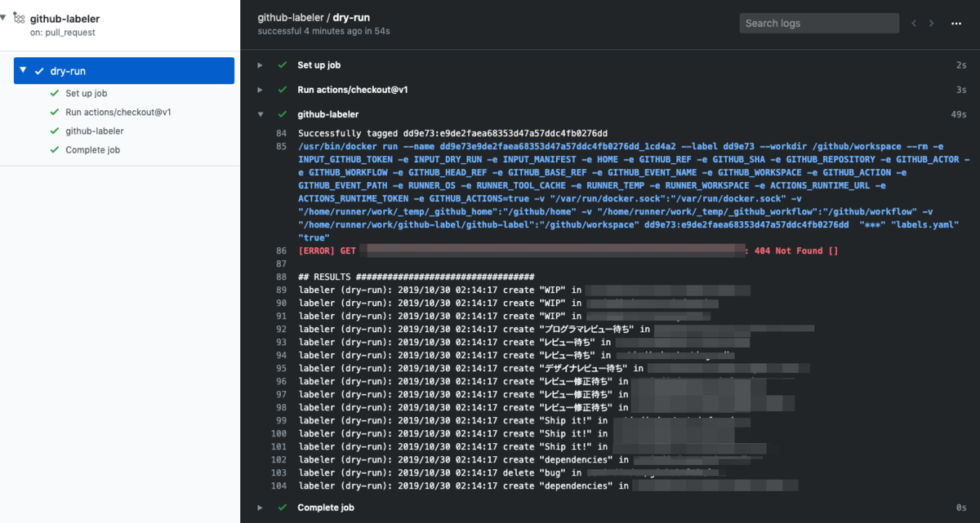Click the 49s duration of github-labeler step
980x523 pixels.
(959, 115)
